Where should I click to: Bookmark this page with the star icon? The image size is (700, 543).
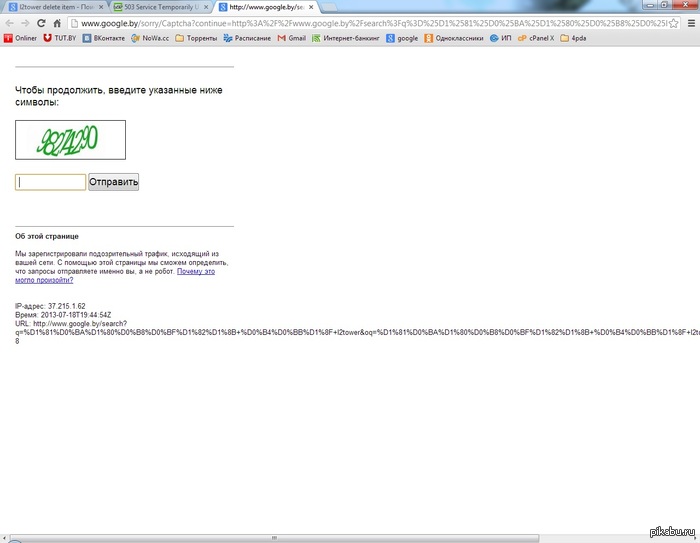coord(669,23)
